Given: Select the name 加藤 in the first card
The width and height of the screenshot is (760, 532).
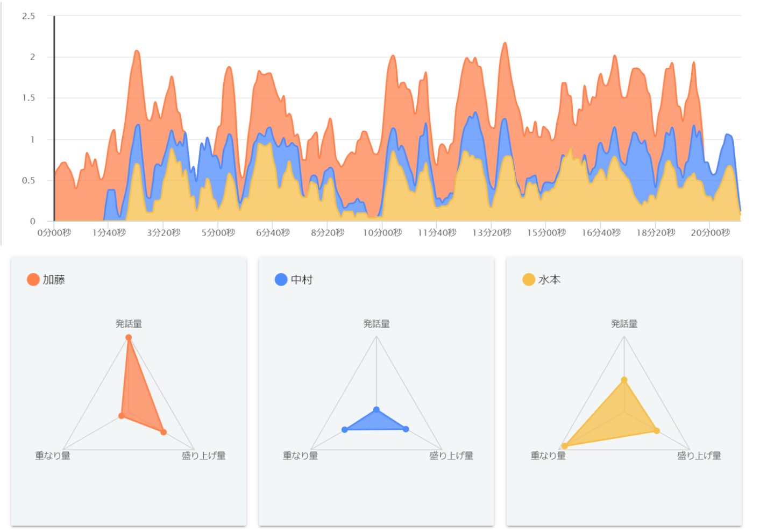Looking at the screenshot, I should tap(54, 280).
